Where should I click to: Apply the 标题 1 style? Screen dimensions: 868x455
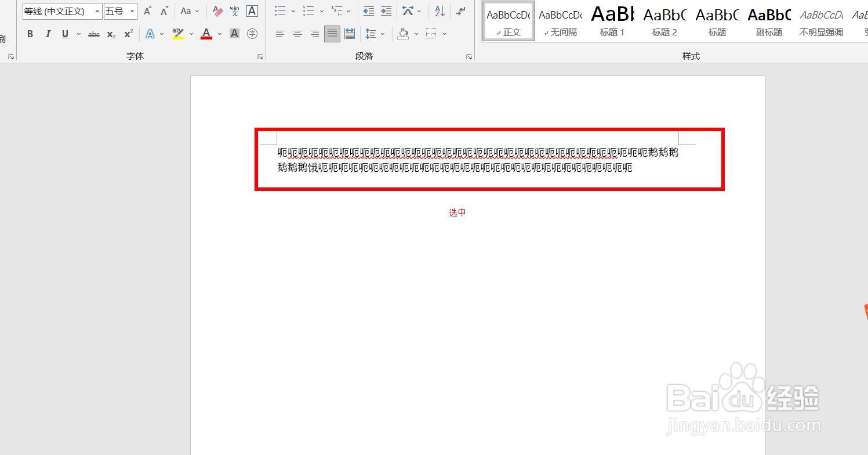612,21
